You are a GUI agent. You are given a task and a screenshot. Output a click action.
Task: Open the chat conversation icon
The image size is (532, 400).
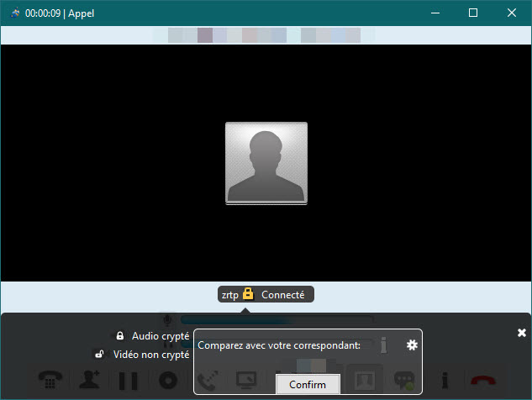(x=405, y=381)
